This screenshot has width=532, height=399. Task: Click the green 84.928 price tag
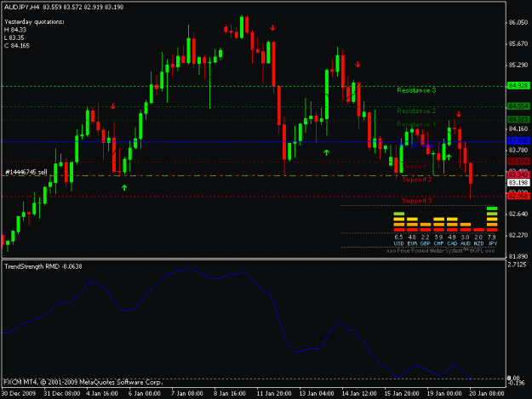(x=518, y=86)
